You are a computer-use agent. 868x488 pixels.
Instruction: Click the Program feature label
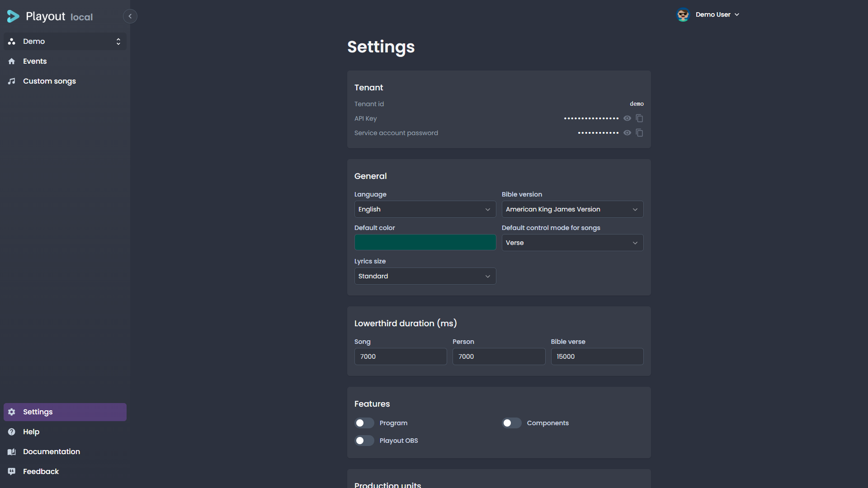click(393, 423)
